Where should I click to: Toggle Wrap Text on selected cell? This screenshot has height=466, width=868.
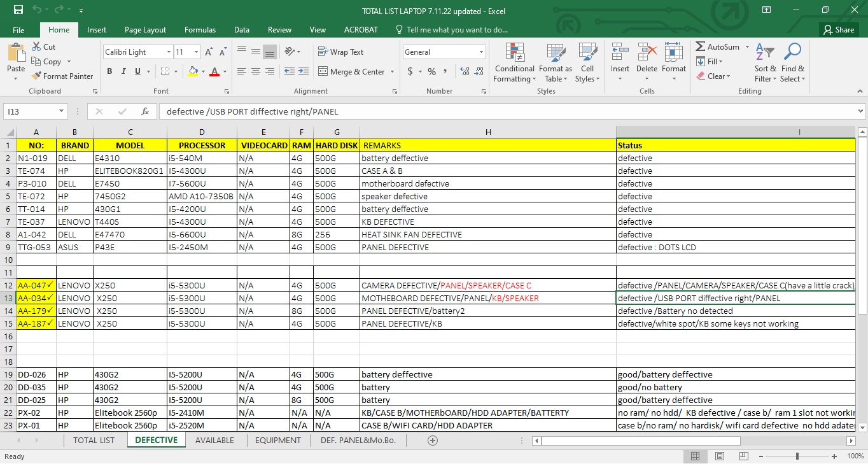point(341,52)
